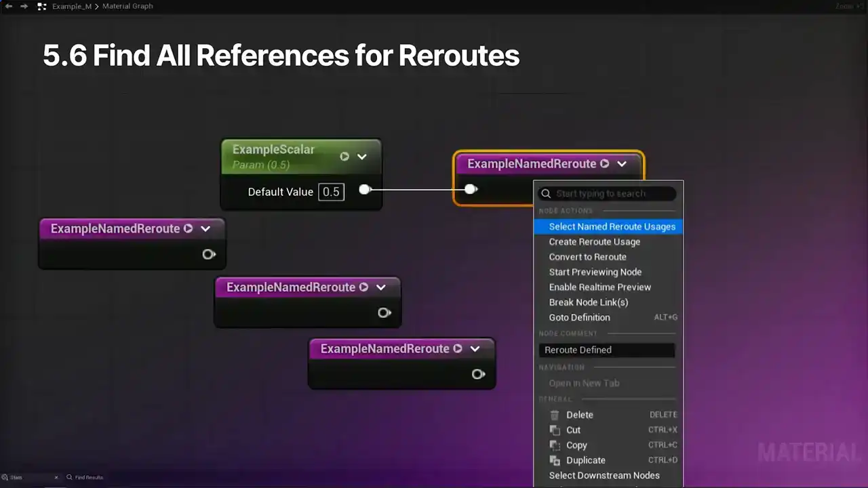Click the Cut icon in context menu

tap(555, 430)
